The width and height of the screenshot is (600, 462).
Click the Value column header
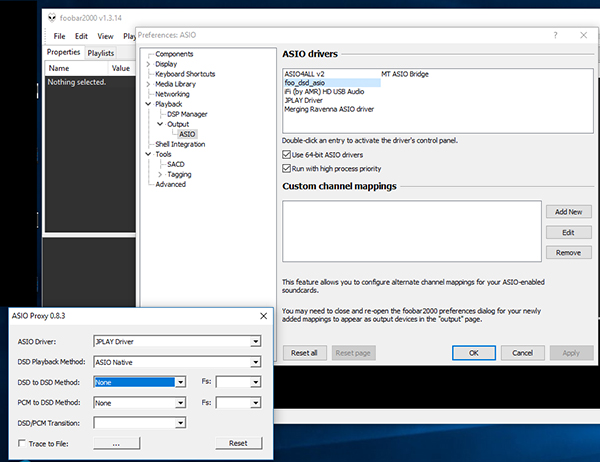[x=122, y=68]
